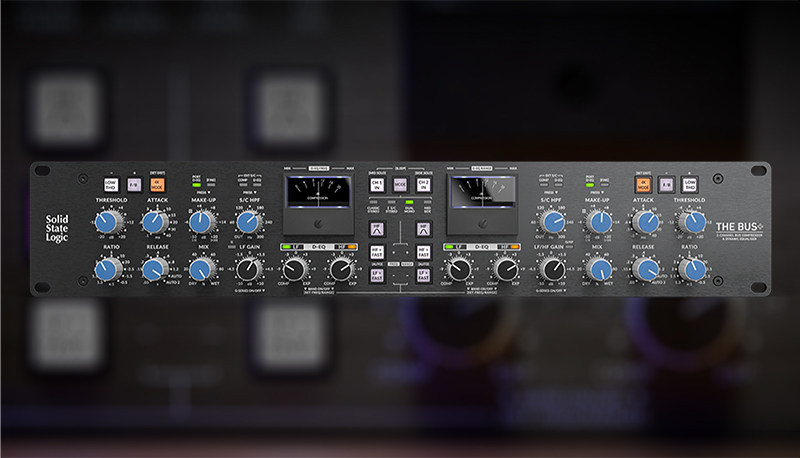The height and width of the screenshot is (458, 800).
Task: Click the right channel LF/HF GAIN knob
Action: pyautogui.click(x=552, y=269)
